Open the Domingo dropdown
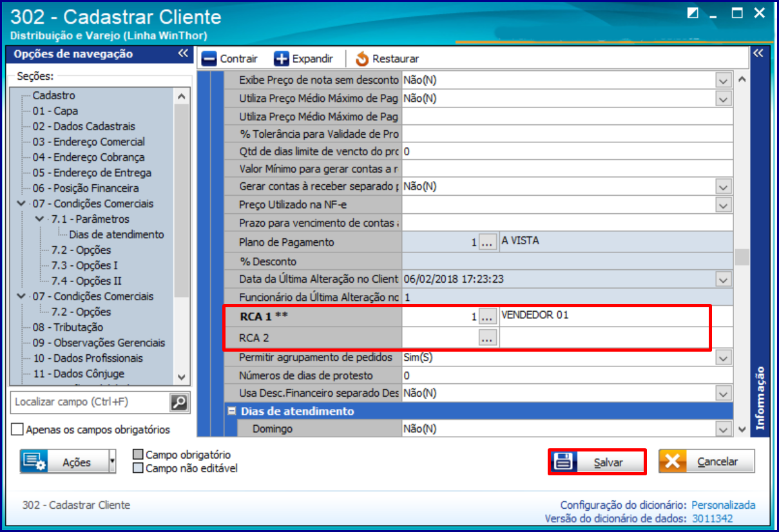Viewport: 779px width, 532px height. [724, 429]
